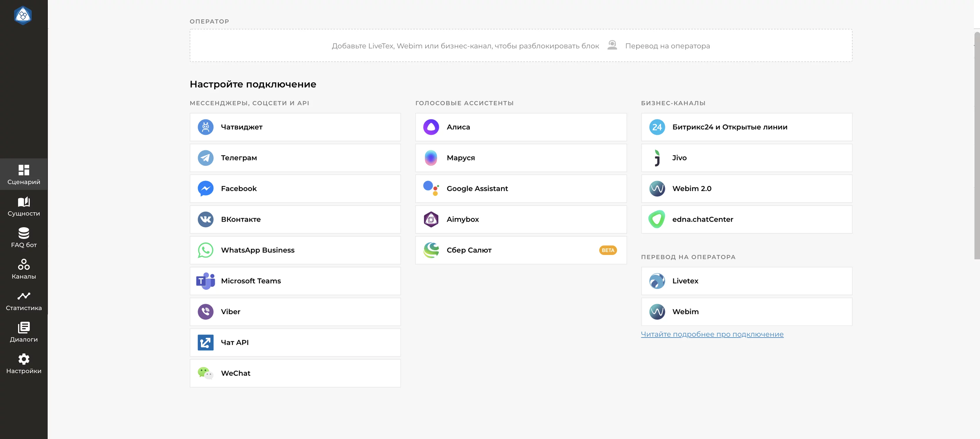This screenshot has width=980, height=439.
Task: Open Настройки section in sidebar
Action: point(24,363)
